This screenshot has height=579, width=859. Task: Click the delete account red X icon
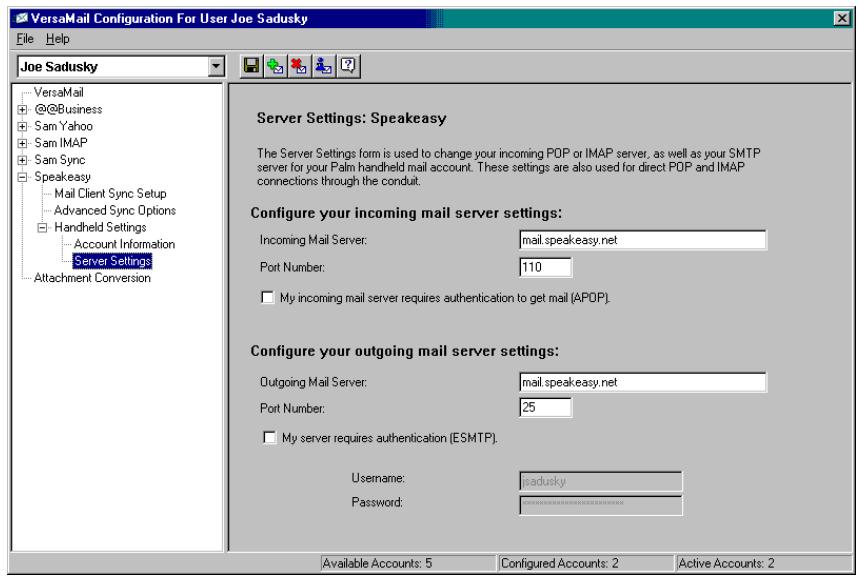(x=299, y=66)
